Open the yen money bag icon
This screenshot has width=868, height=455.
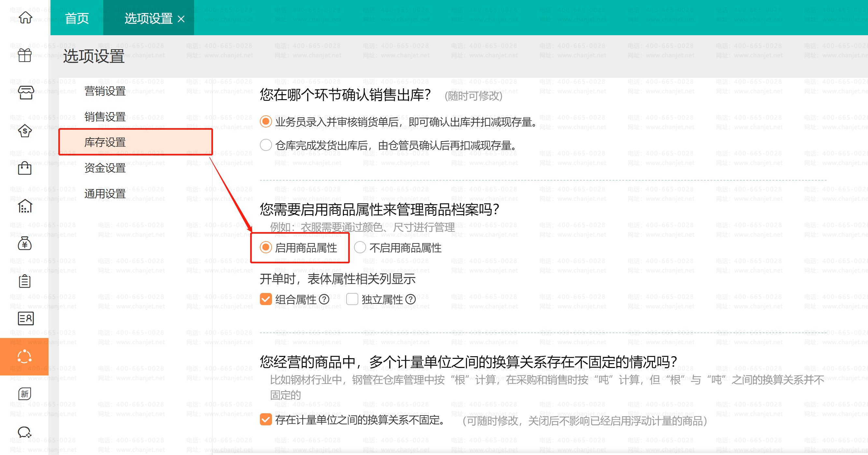25,243
